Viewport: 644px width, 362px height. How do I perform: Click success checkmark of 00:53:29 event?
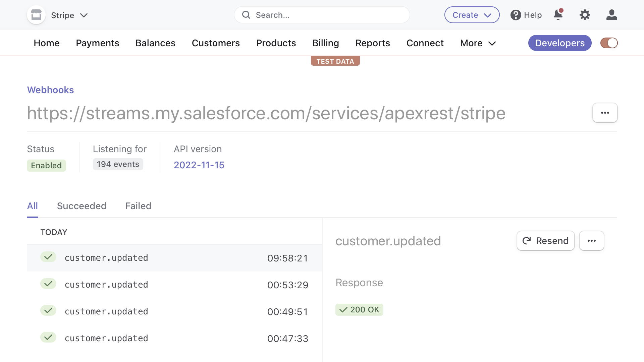(48, 284)
